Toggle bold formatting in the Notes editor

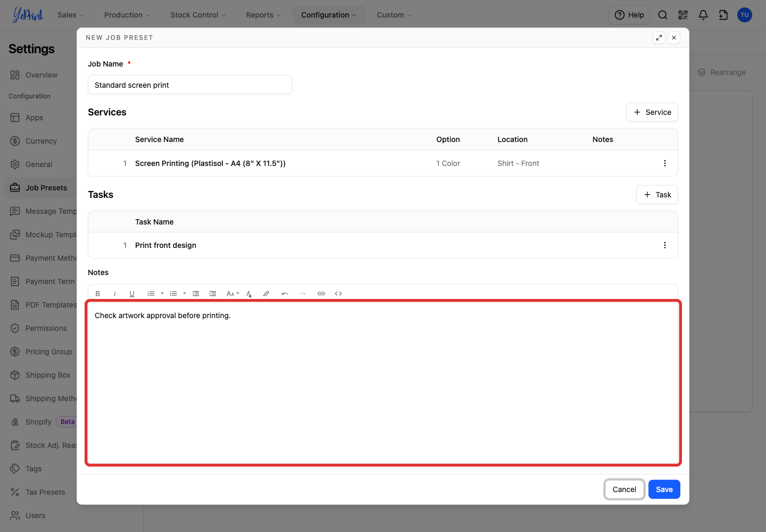[x=98, y=294]
